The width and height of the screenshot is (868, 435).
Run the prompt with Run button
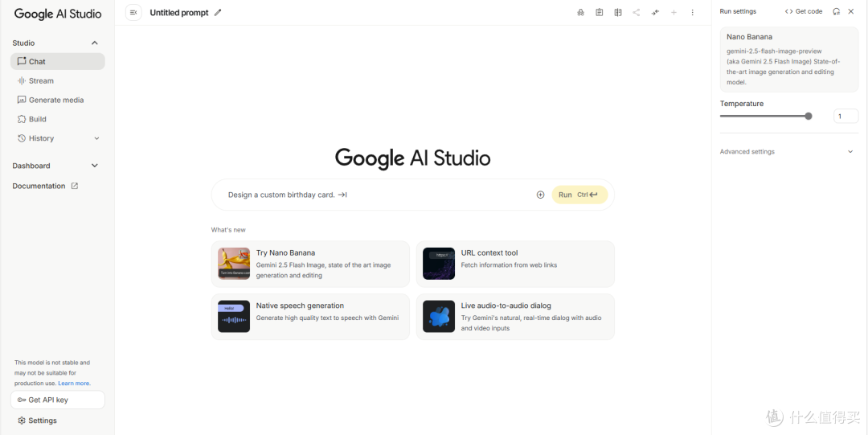click(579, 195)
